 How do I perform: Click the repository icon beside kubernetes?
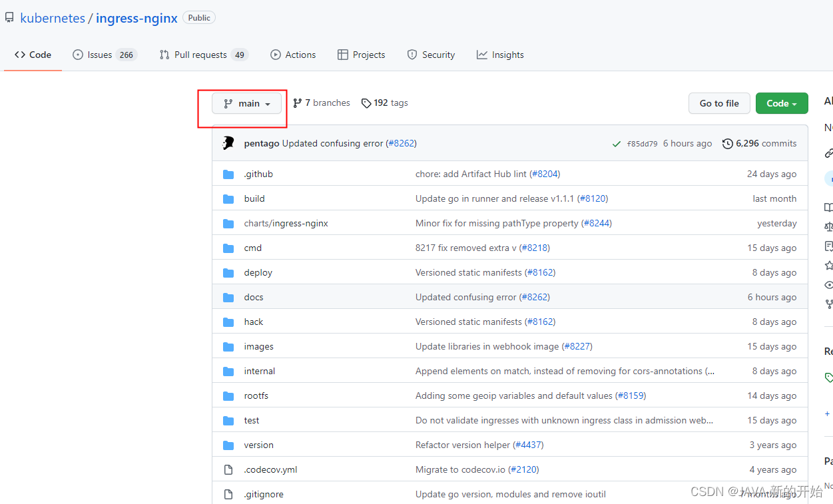pyautogui.click(x=9, y=18)
